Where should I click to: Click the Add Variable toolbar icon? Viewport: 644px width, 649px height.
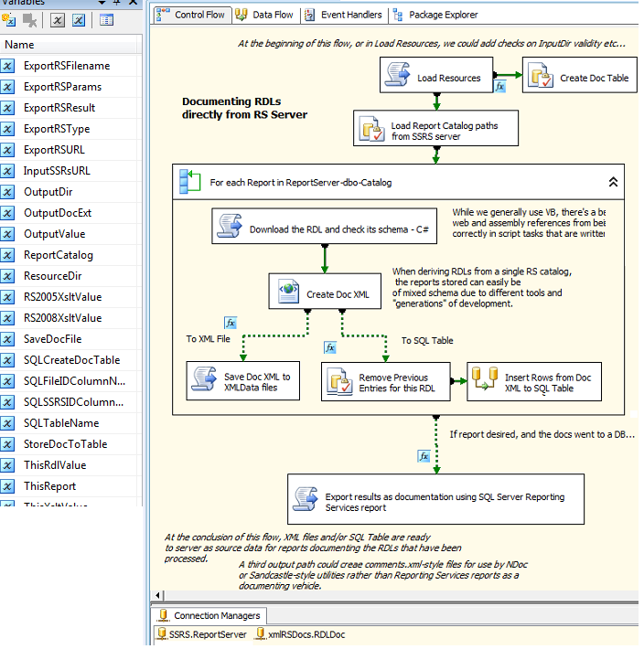[x=9, y=20]
